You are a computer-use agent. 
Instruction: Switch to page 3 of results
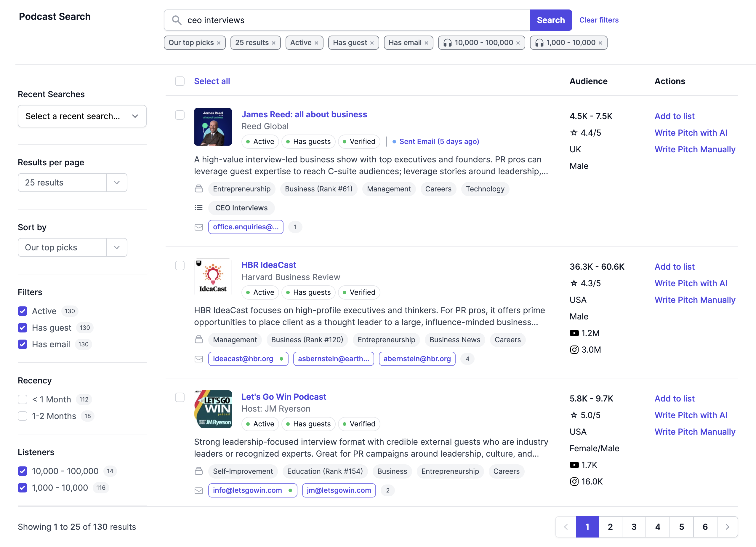tap(634, 527)
